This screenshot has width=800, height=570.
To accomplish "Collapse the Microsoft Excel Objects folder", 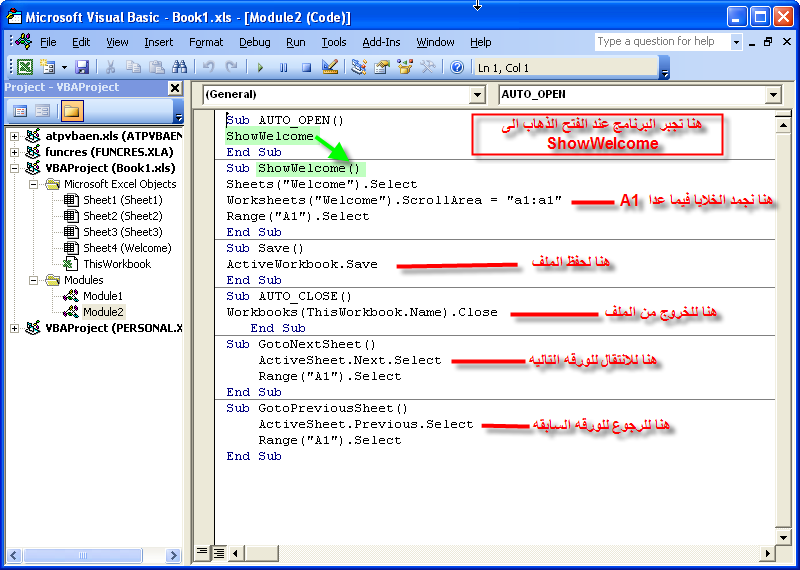I will tap(34, 184).
